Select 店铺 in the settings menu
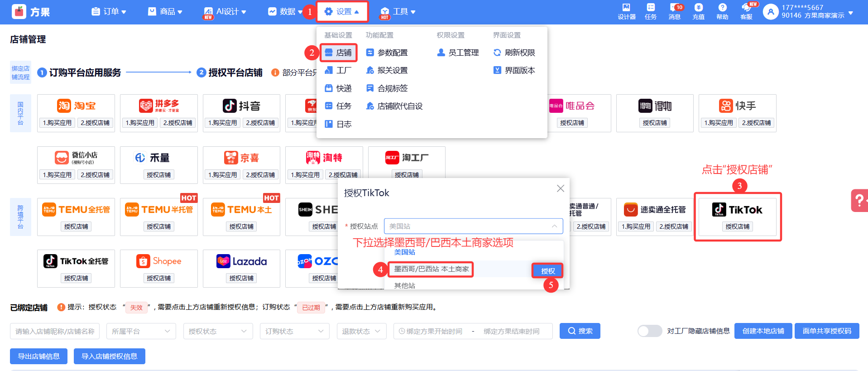The height and width of the screenshot is (371, 868). [339, 53]
